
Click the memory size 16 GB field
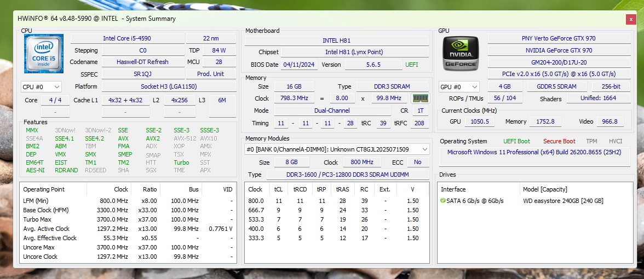pyautogui.click(x=294, y=86)
